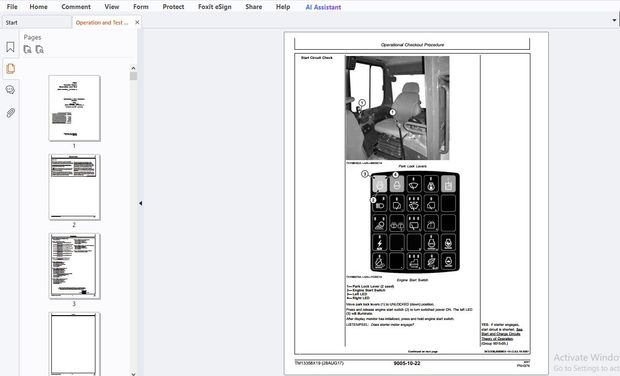
Task: Open the View ribbon tab
Action: (x=112, y=7)
